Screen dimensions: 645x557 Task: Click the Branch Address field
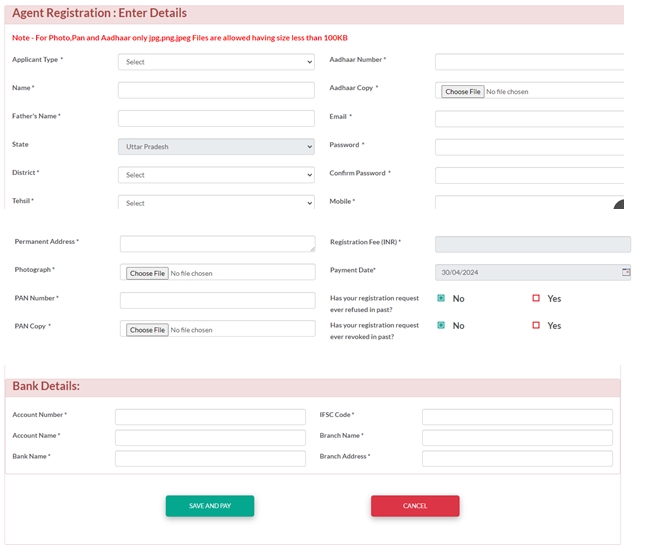coord(517,458)
